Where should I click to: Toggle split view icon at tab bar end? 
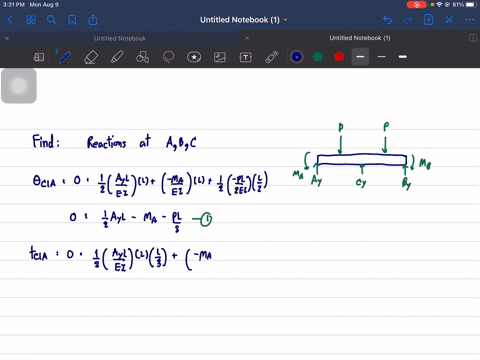point(473,38)
